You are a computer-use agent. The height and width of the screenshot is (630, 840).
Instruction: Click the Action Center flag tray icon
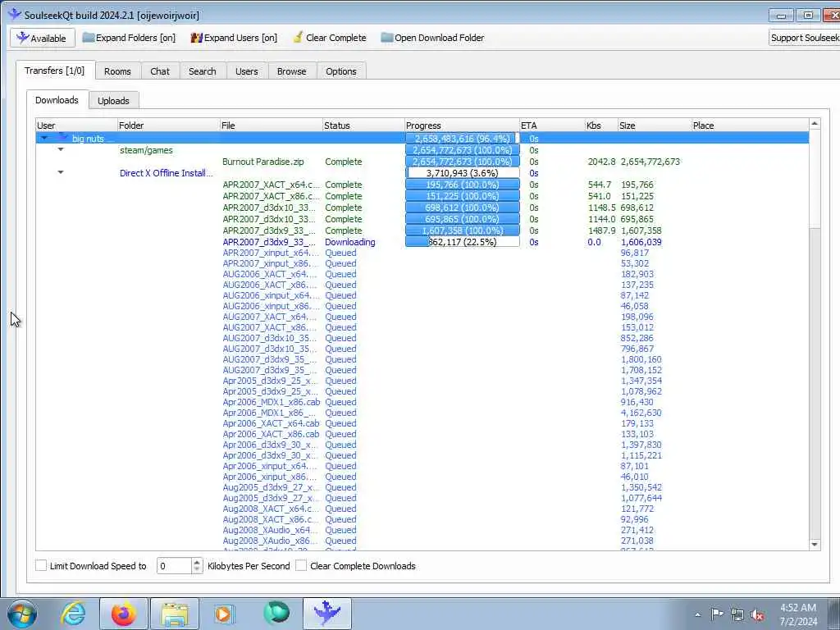click(717, 614)
